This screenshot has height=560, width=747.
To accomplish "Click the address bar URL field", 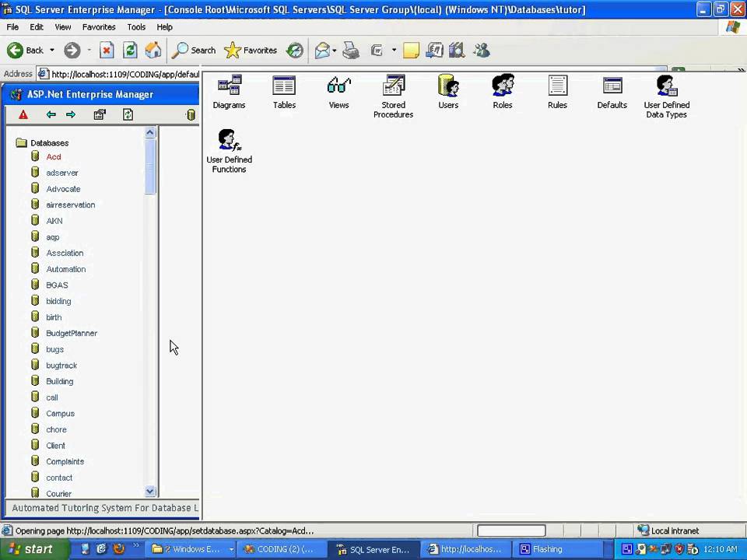I will (x=118, y=74).
